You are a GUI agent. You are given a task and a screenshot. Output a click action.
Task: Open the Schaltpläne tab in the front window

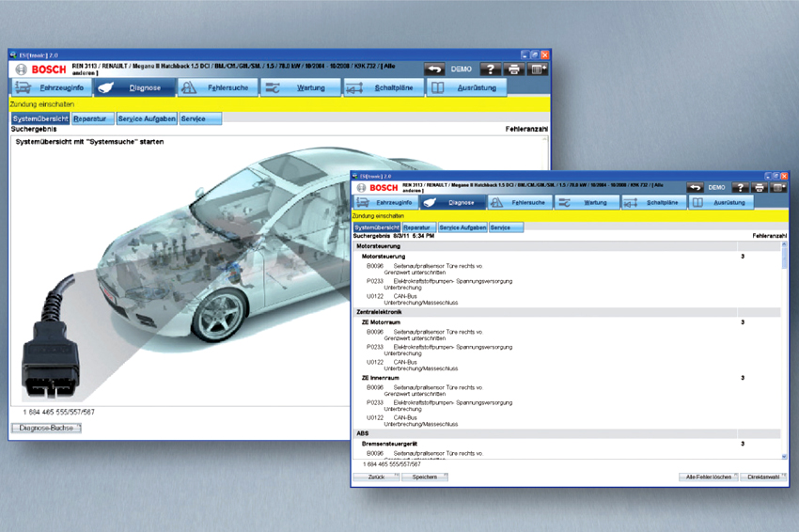pyautogui.click(x=654, y=202)
